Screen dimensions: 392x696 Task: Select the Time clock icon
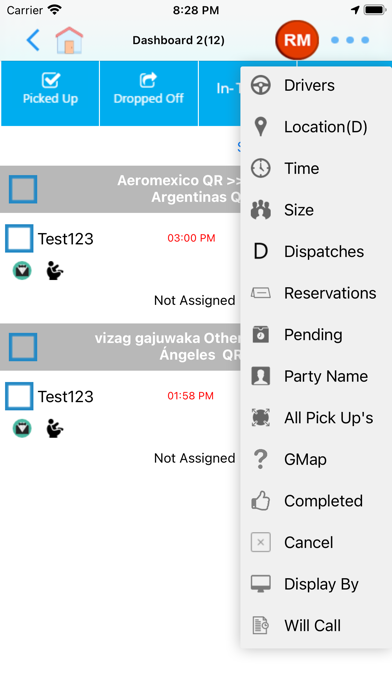point(261,168)
